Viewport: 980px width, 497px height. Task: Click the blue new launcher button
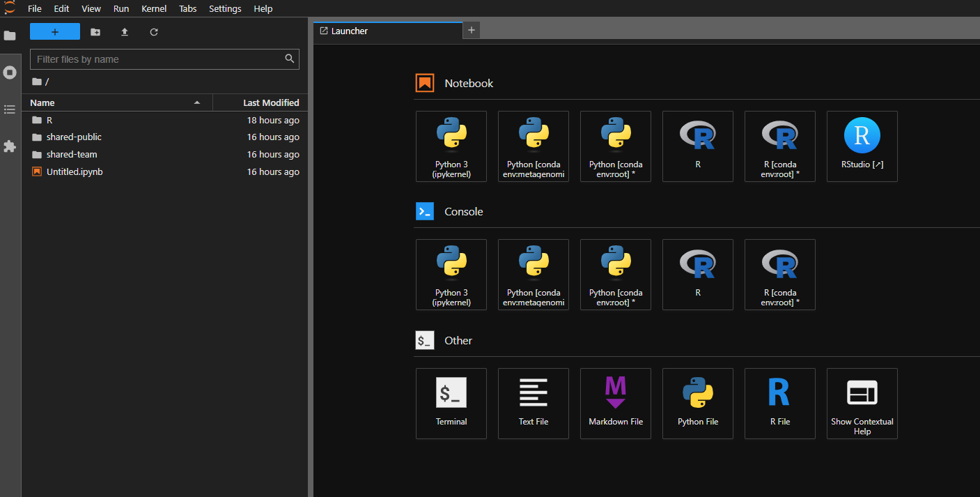[x=54, y=31]
